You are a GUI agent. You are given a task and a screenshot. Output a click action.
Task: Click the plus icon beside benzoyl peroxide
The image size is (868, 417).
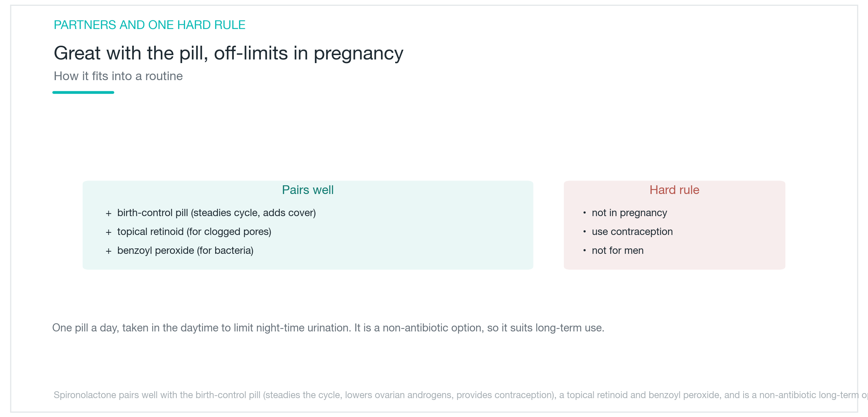[108, 251]
